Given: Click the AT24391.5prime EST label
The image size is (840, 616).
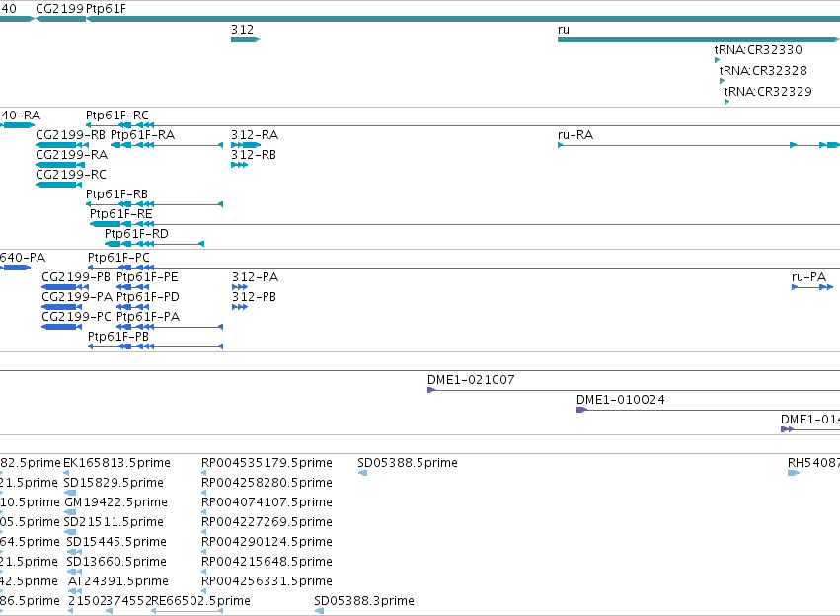Looking at the screenshot, I should click(x=117, y=581).
